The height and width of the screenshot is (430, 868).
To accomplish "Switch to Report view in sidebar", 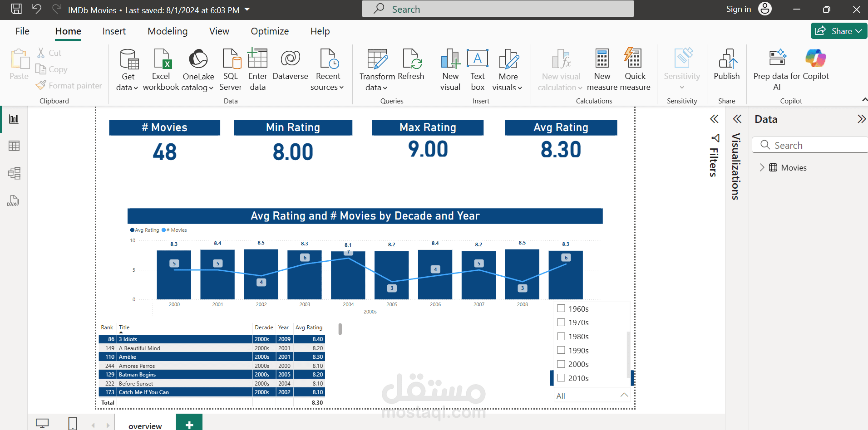I will (x=14, y=119).
